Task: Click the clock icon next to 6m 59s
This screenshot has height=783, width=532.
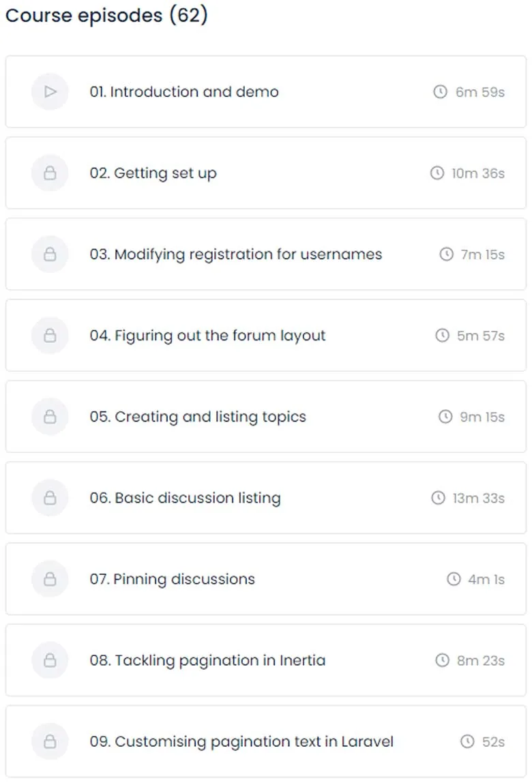Action: pos(440,92)
